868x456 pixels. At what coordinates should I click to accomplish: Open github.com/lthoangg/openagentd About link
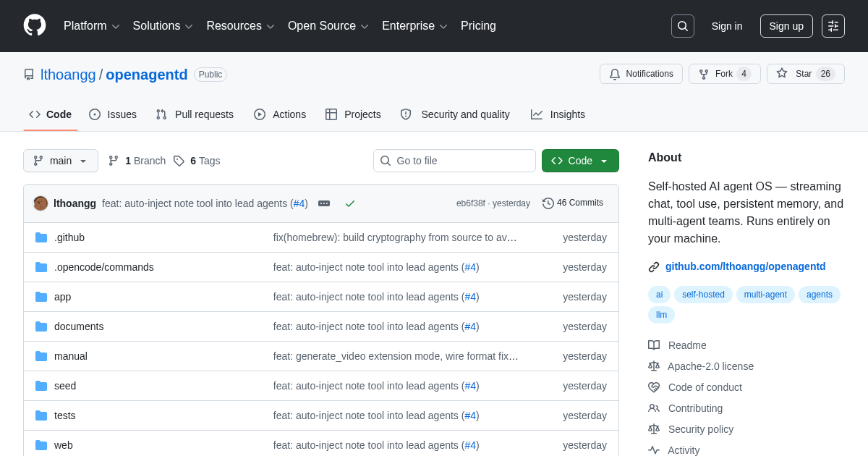click(746, 266)
